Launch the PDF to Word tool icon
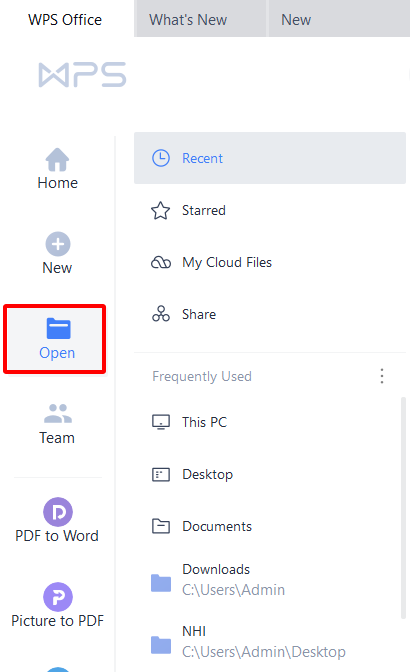This screenshot has height=672, width=410. coord(58,512)
